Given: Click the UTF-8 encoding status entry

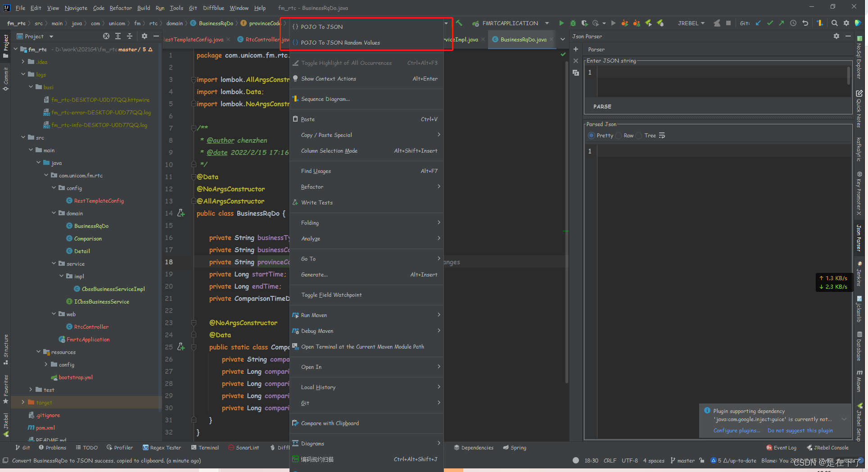Looking at the screenshot, I should pyautogui.click(x=630, y=460).
